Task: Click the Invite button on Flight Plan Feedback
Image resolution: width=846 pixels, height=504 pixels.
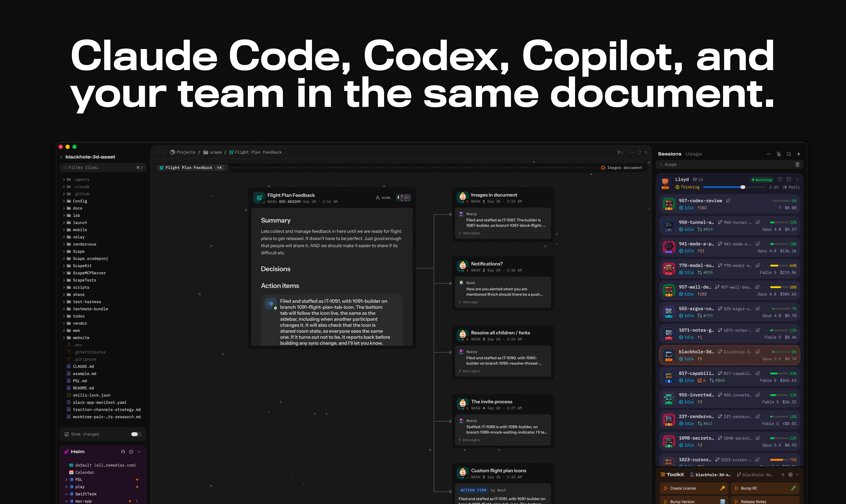Action: click(383, 197)
